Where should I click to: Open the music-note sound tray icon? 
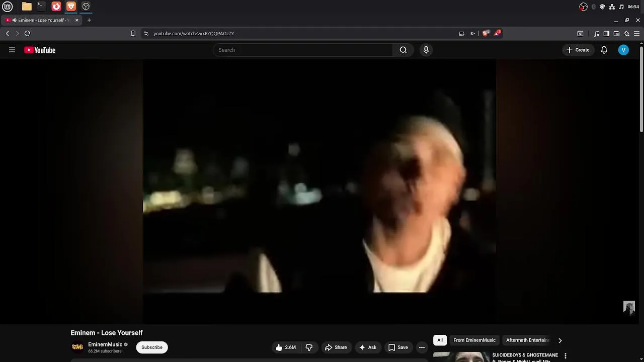[x=621, y=7]
